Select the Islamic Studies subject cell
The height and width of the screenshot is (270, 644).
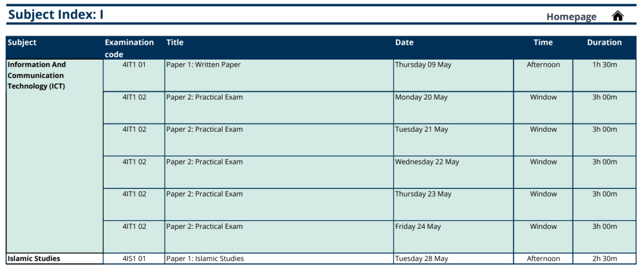(x=55, y=259)
